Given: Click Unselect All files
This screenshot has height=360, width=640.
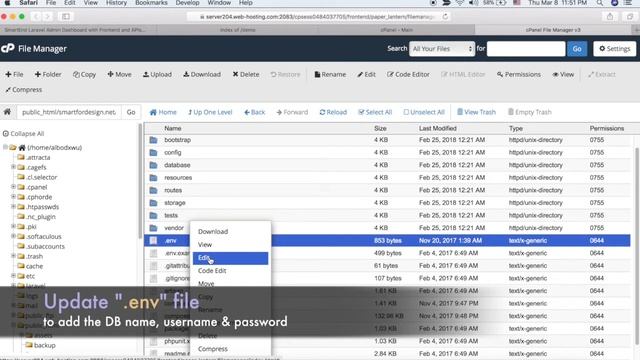Looking at the screenshot, I should [x=424, y=112].
